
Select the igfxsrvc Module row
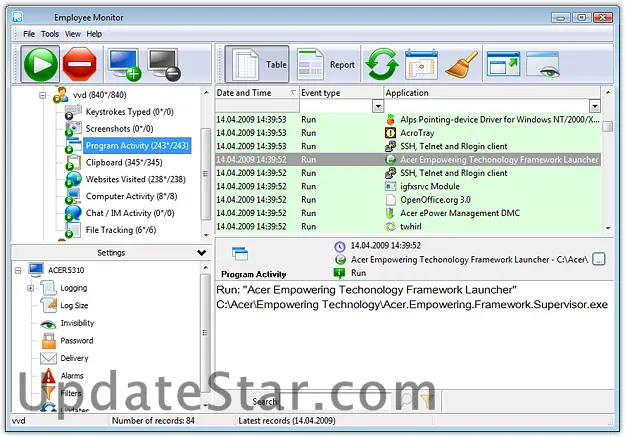pos(408,186)
